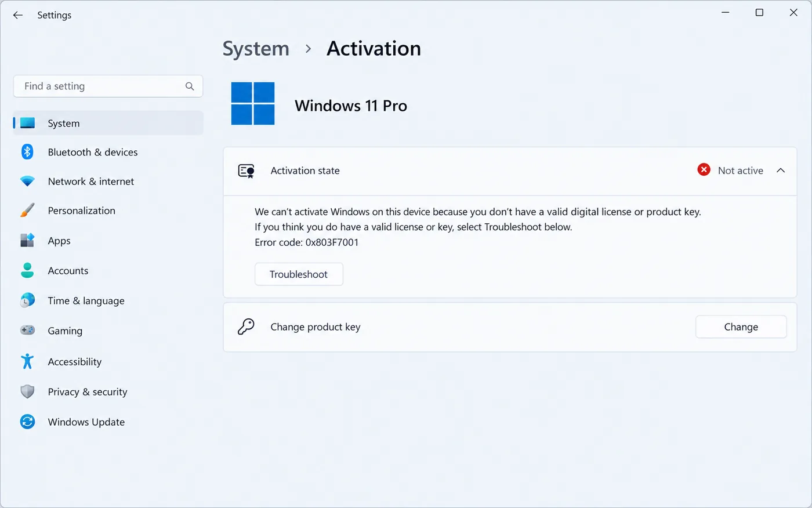
Task: Click the Accounts person icon
Action: click(x=27, y=270)
